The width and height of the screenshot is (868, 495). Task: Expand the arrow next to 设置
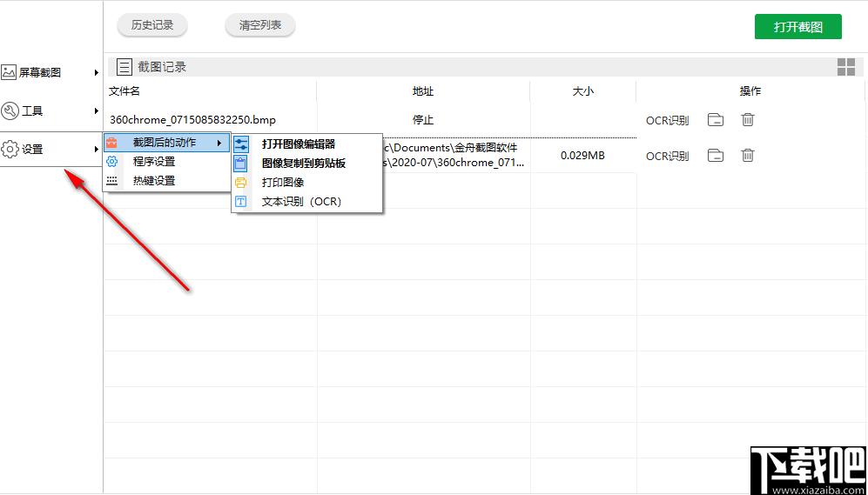tap(97, 150)
